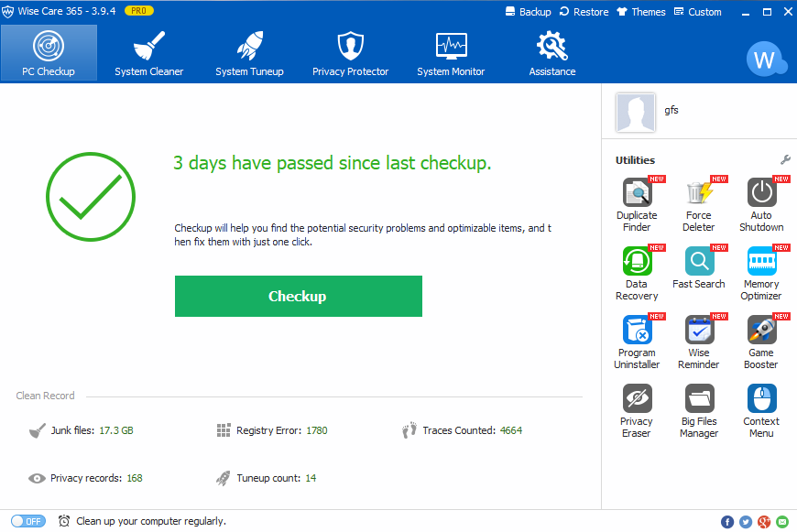
Task: Click 'Clean up your computer regularly.' text
Action: [x=151, y=521]
